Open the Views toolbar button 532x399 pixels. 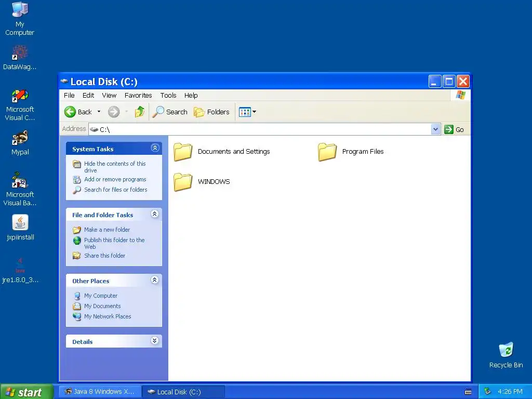(247, 112)
